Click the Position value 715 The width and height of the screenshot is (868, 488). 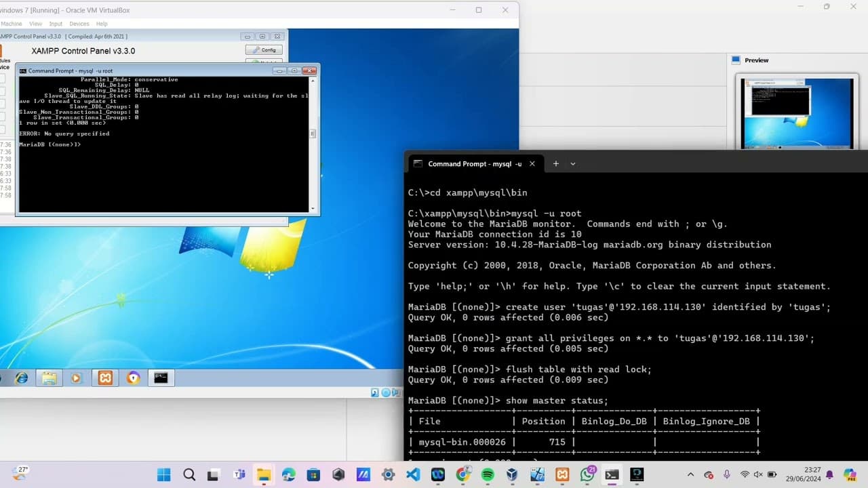[557, 442]
